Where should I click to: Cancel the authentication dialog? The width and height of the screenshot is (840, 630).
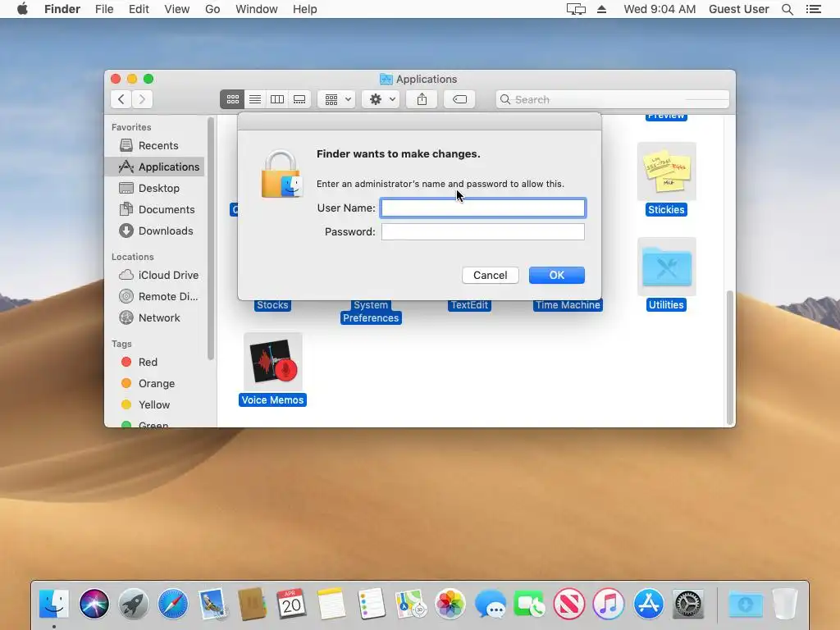[491, 275]
